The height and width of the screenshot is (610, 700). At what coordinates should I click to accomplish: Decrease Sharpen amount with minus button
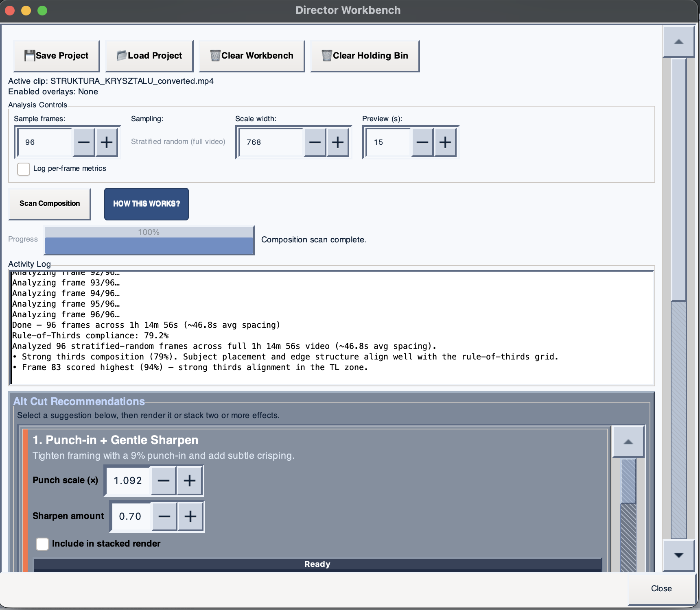tap(164, 516)
